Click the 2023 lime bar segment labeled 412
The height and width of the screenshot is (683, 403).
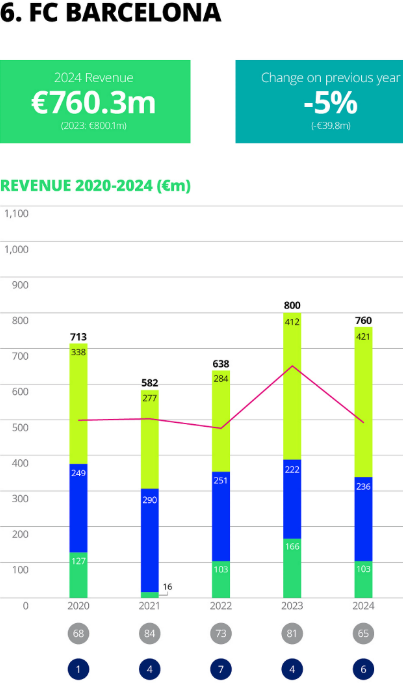[292, 386]
